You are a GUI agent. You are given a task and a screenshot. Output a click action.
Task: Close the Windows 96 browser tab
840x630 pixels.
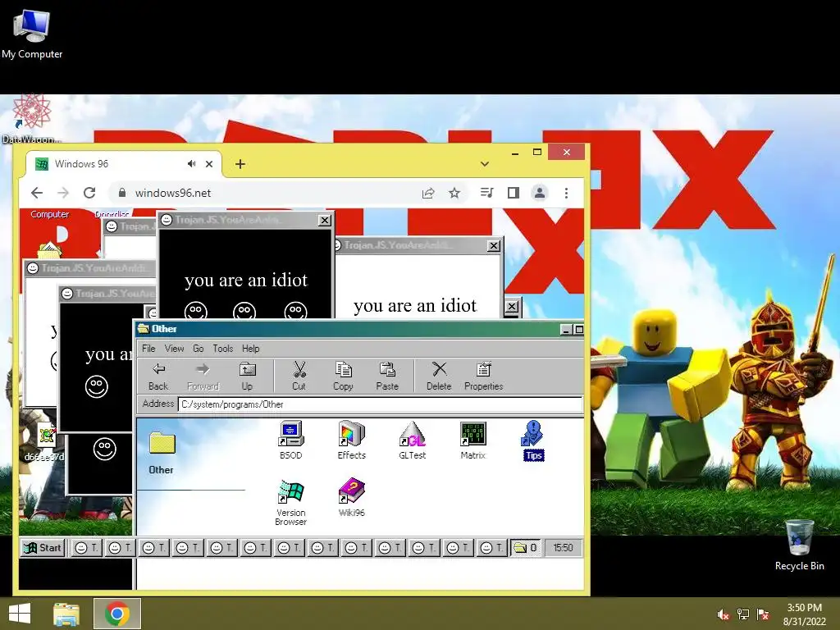(x=209, y=164)
